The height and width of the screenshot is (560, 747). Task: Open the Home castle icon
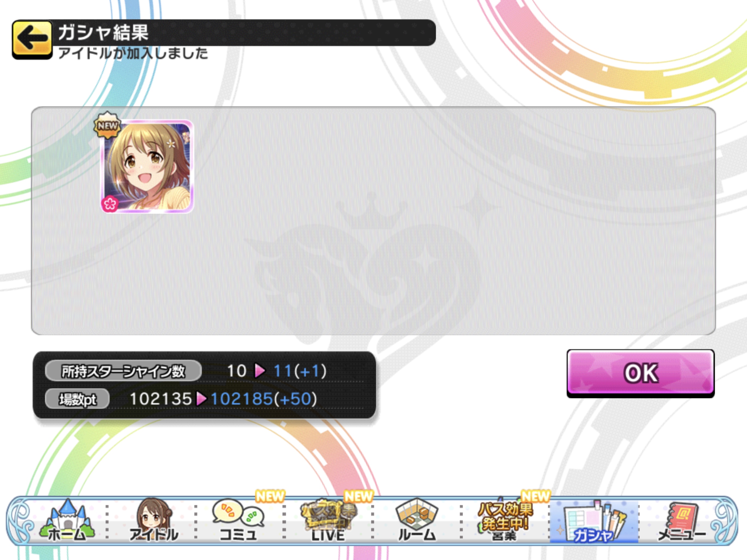tap(67, 520)
